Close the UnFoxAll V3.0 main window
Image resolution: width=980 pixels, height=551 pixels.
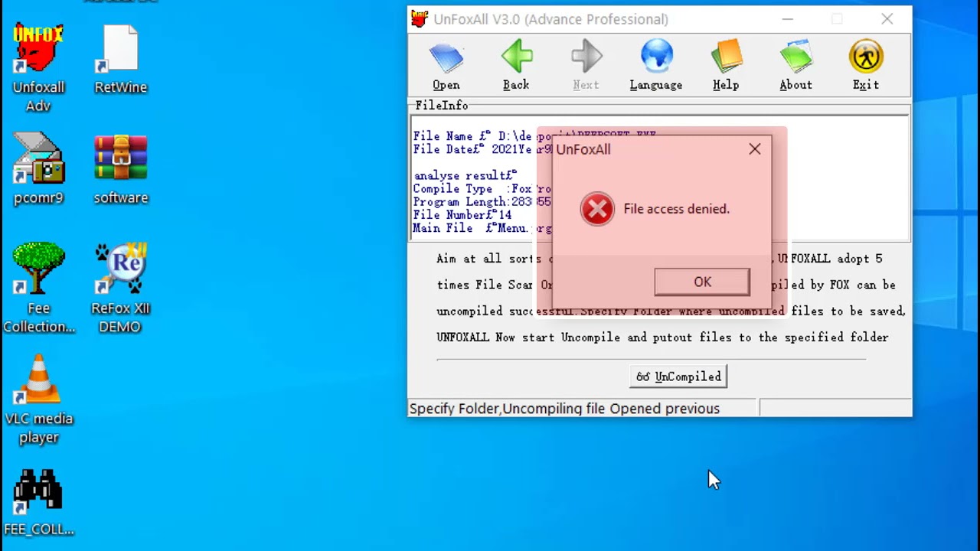887,19
